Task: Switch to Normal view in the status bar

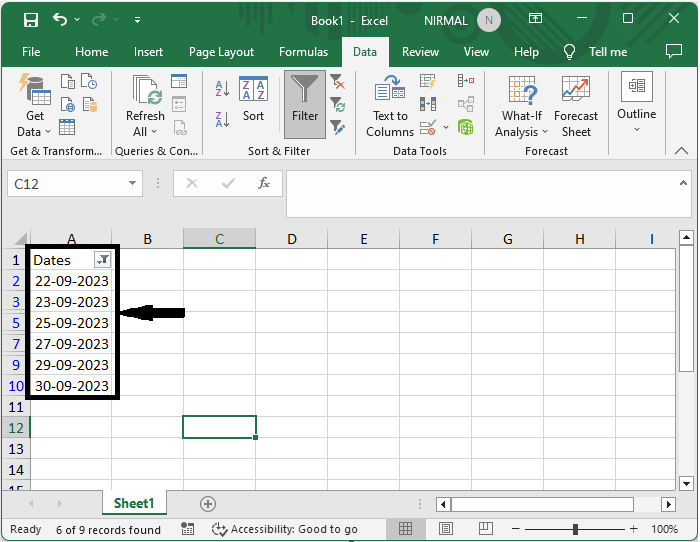Action: pos(405,529)
